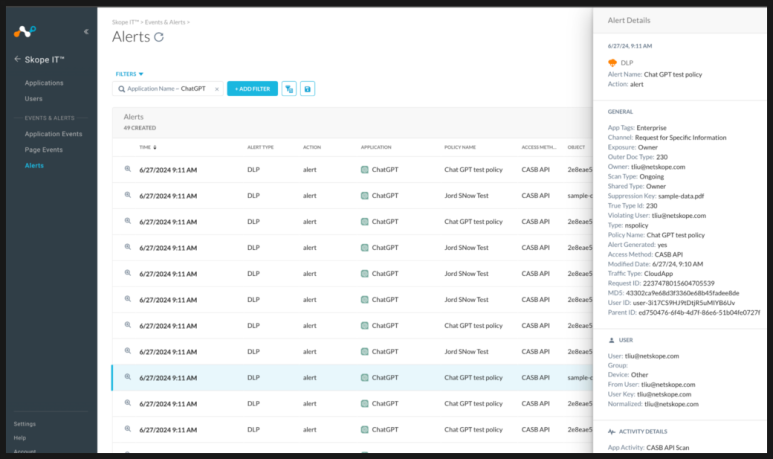Click the MD5 hash value
The width and height of the screenshot is (773, 459).
tap(682, 293)
